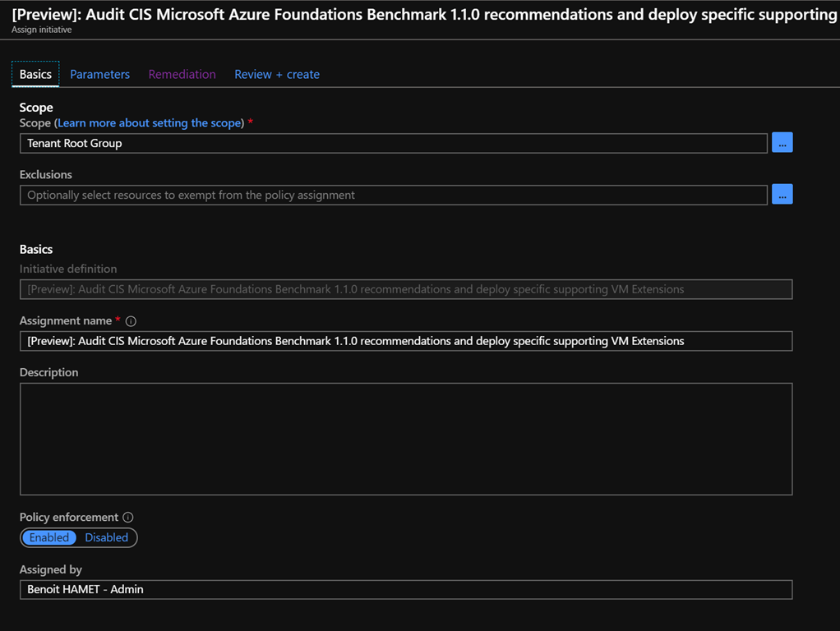Open exclusions picker with ellipsis button
Screen dimensions: 840x631
pyautogui.click(x=782, y=195)
